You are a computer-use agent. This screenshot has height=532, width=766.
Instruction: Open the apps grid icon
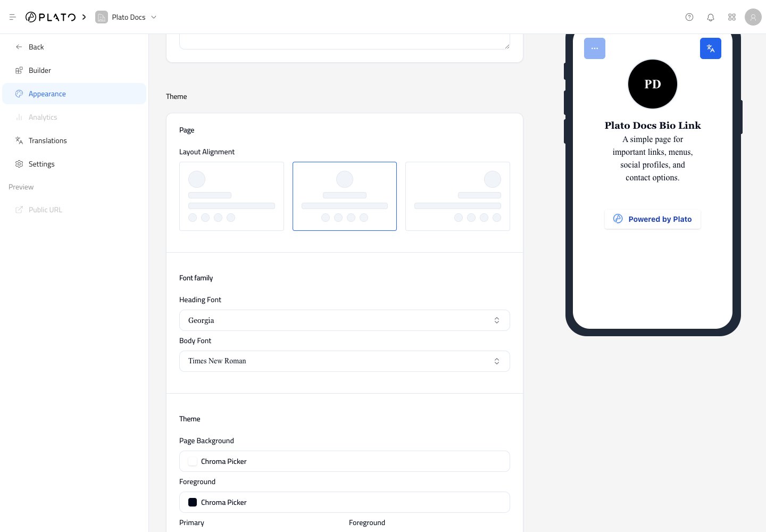732,17
